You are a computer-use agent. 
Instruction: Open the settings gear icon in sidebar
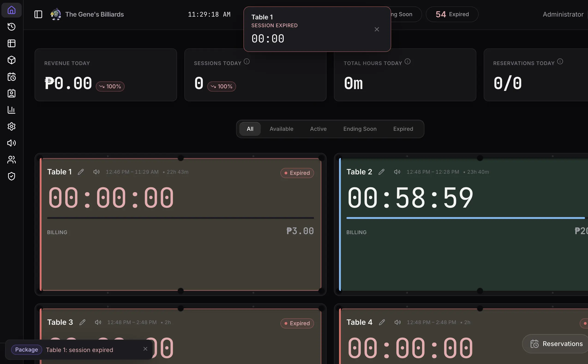pos(11,126)
